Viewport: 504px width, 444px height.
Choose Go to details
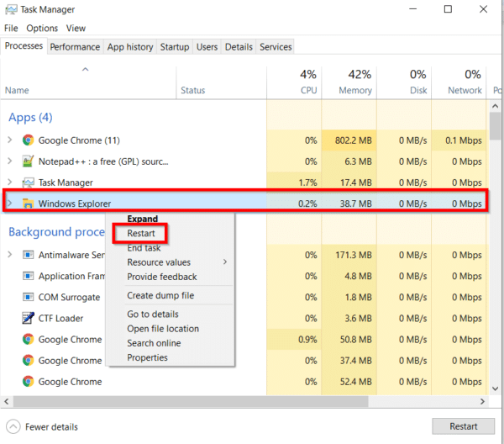click(x=153, y=314)
